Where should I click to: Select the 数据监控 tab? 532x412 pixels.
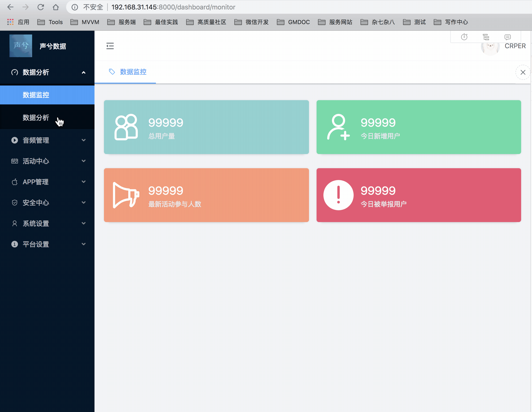pyautogui.click(x=133, y=72)
